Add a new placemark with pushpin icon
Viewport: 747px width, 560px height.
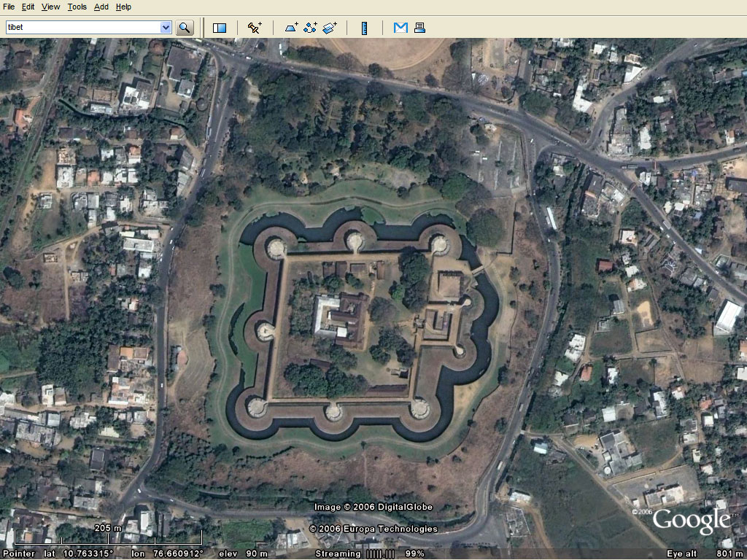point(255,28)
